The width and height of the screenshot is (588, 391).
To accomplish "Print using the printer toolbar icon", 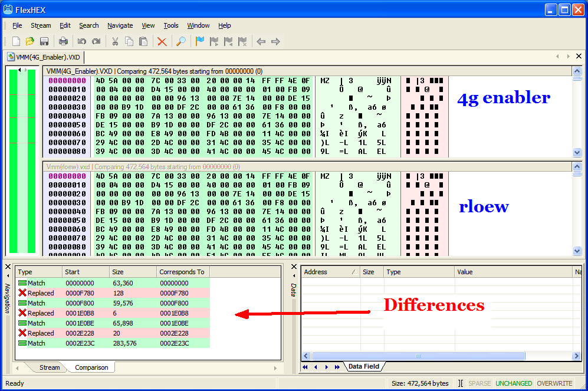I will (63, 41).
